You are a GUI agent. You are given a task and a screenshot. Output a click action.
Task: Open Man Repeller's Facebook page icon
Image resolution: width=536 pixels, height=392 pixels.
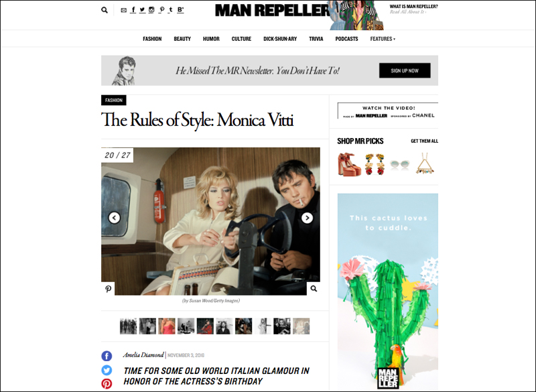(133, 10)
